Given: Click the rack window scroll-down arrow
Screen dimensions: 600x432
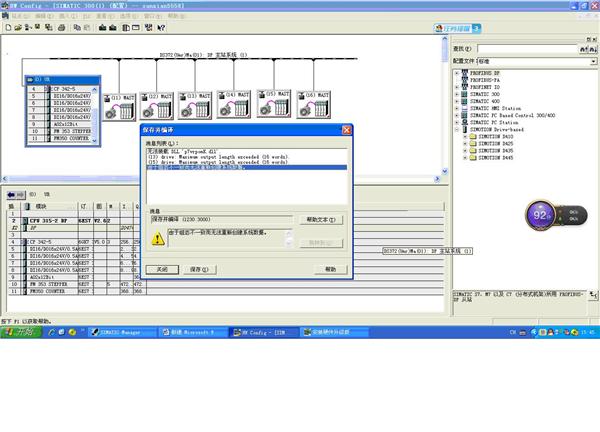Looking at the screenshot, I should [x=95, y=141].
